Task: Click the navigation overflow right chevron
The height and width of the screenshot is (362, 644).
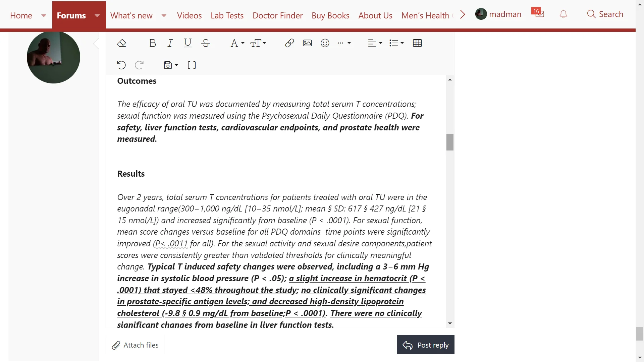Action: pyautogui.click(x=463, y=14)
